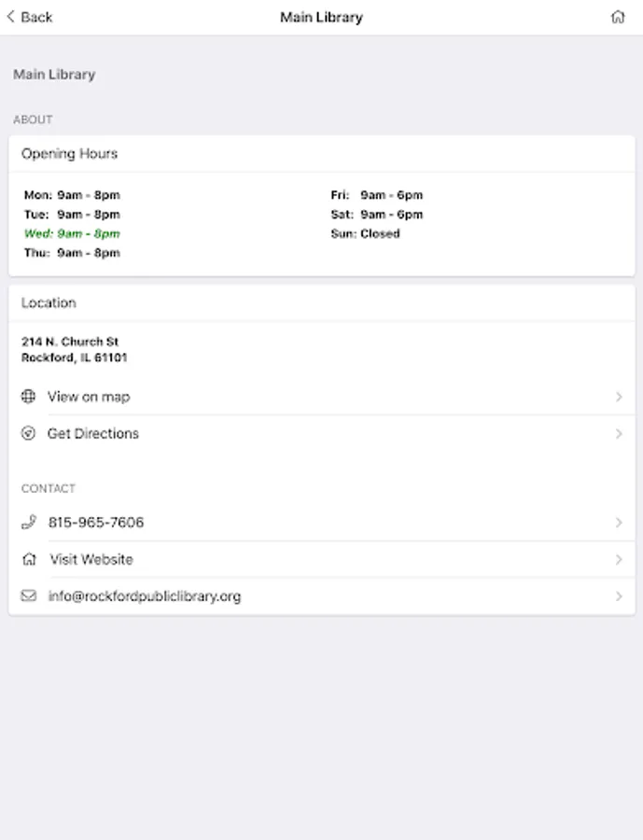Click the chevron on Visit Website row
The image size is (643, 840).
click(x=619, y=560)
